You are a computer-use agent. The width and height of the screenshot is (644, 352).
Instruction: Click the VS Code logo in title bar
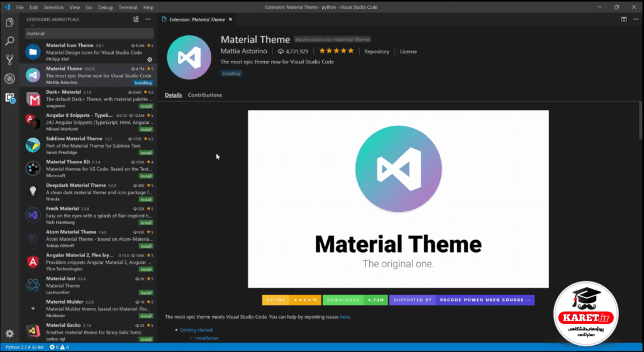click(x=7, y=7)
